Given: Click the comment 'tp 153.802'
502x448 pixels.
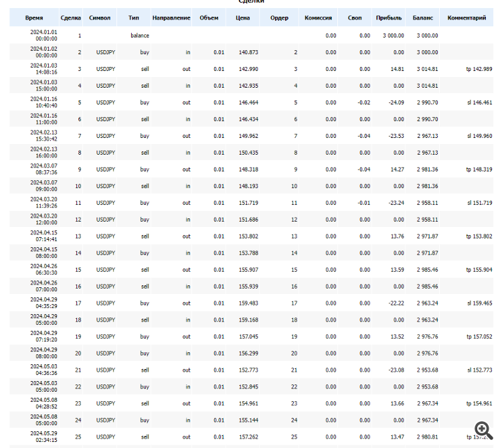Looking at the screenshot, I should [x=479, y=236].
